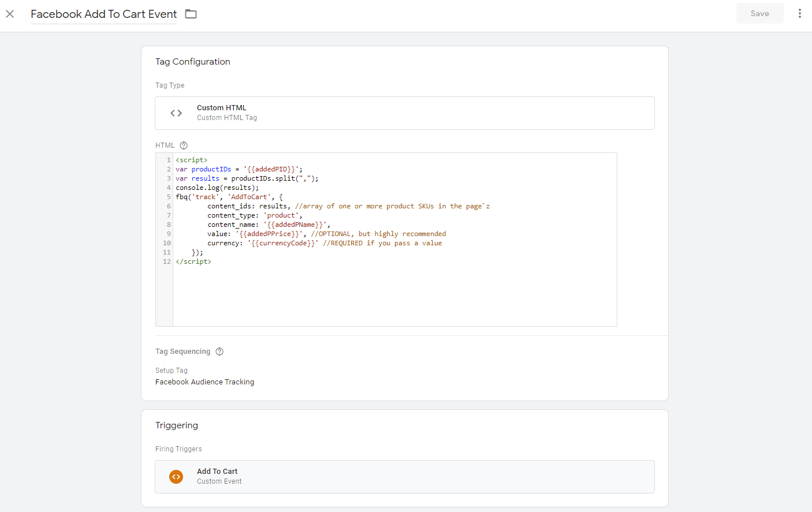Click line number 12 in the editor gutter
Screen dimensions: 812x512
(x=166, y=261)
